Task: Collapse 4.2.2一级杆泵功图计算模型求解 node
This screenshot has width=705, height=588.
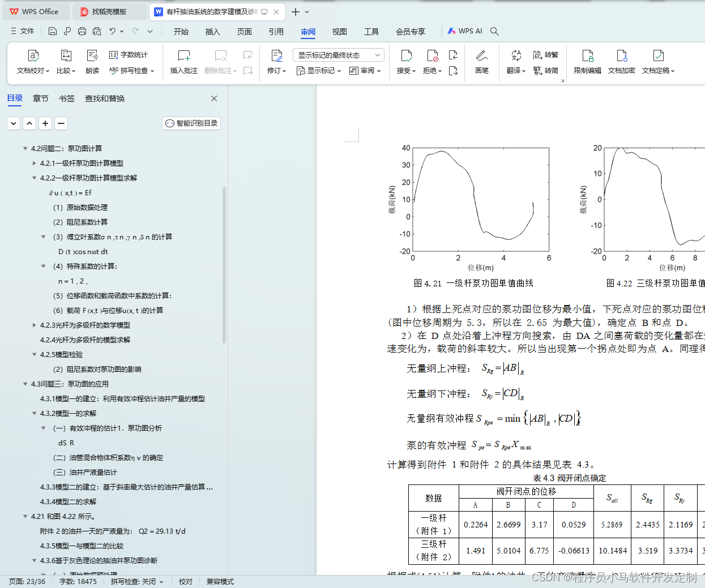Action: 34,178
